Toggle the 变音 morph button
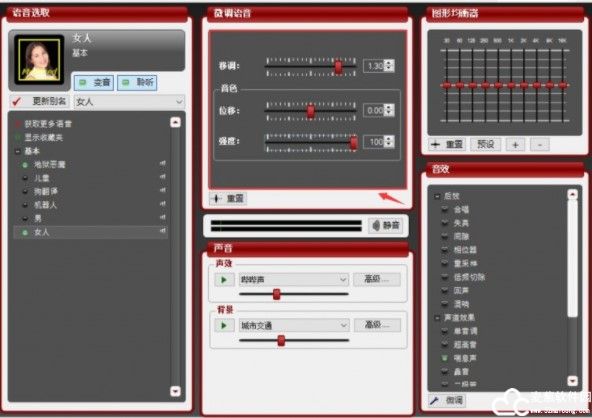The height and width of the screenshot is (418, 592). tap(94, 82)
